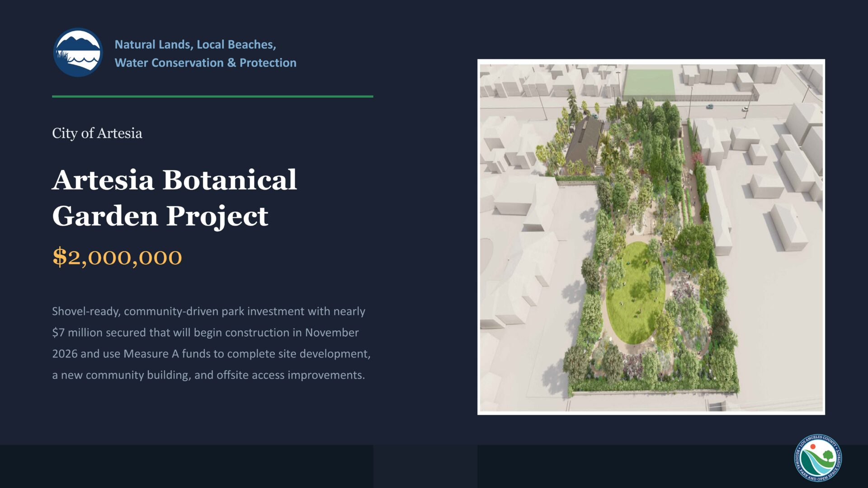Image resolution: width=868 pixels, height=488 pixels.
Task: Click the $2,000,000 funding amount
Action: click(117, 257)
